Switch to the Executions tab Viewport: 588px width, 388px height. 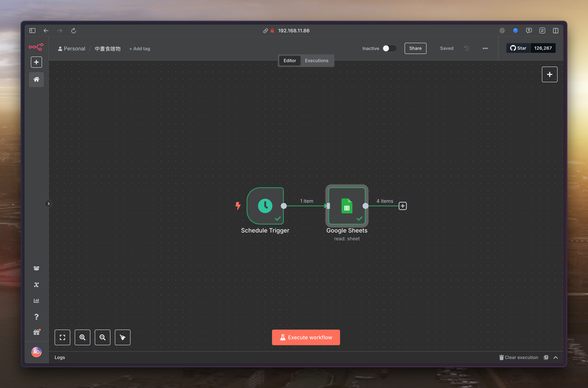(x=316, y=61)
